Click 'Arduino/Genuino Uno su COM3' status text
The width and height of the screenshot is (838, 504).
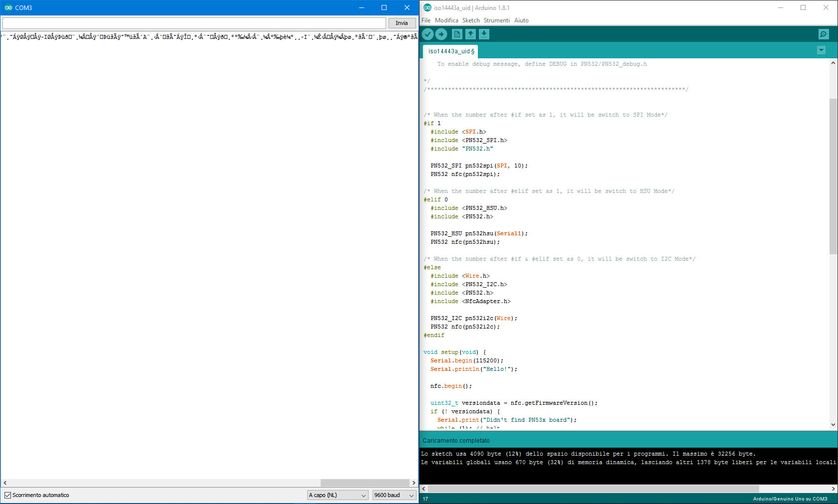[790, 499]
